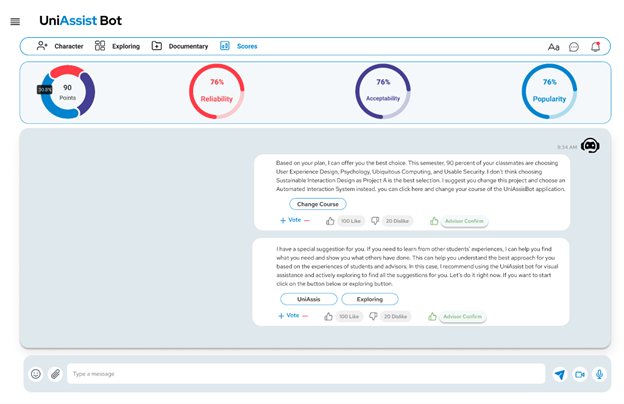Click the Scores tab

pos(239,46)
